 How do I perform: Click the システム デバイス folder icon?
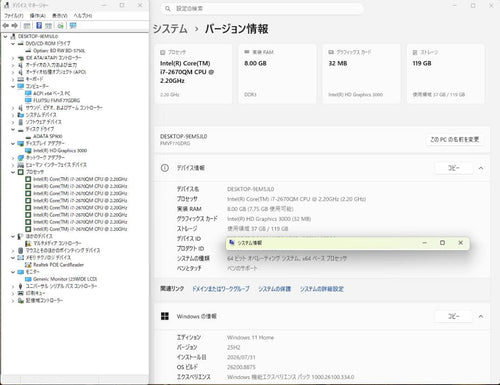[x=21, y=115]
